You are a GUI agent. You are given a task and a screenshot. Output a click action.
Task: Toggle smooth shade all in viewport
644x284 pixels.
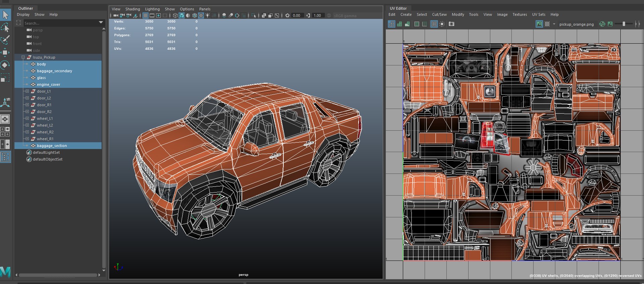click(181, 15)
